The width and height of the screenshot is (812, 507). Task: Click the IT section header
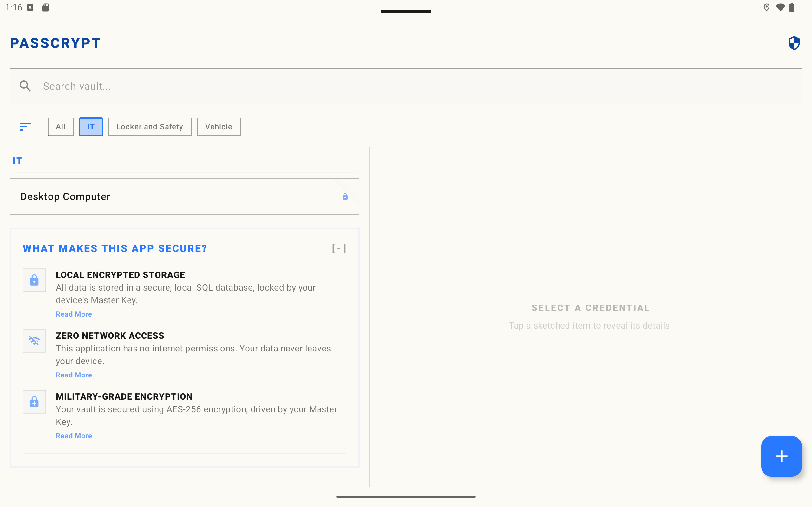17,161
